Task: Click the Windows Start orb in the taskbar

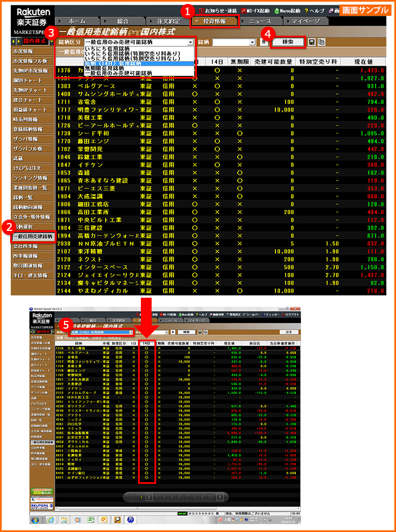Action: (x=36, y=520)
